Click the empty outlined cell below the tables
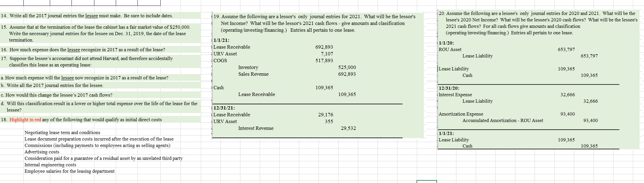This screenshot has height=183, width=644. (427, 182)
